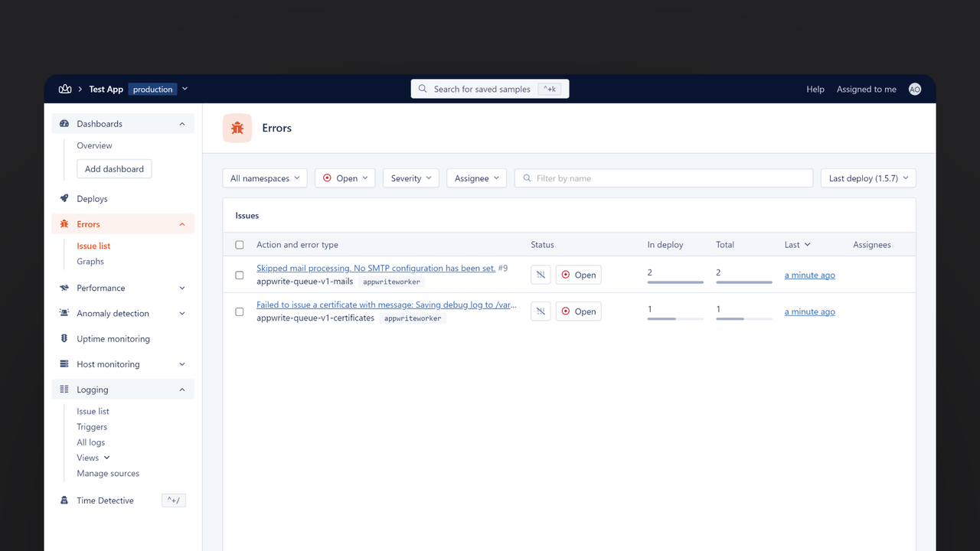
Task: Click the Time Detective keyboard shortcut badge
Action: [x=174, y=500]
